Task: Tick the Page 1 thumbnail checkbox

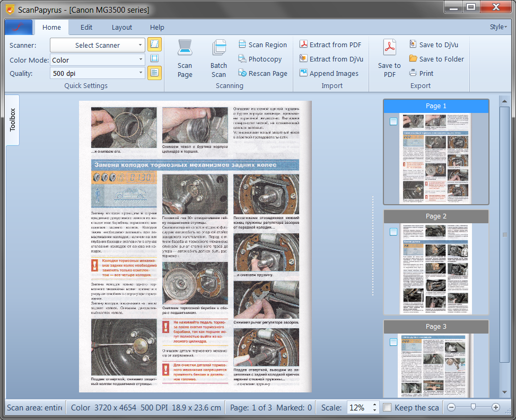Action: point(393,121)
